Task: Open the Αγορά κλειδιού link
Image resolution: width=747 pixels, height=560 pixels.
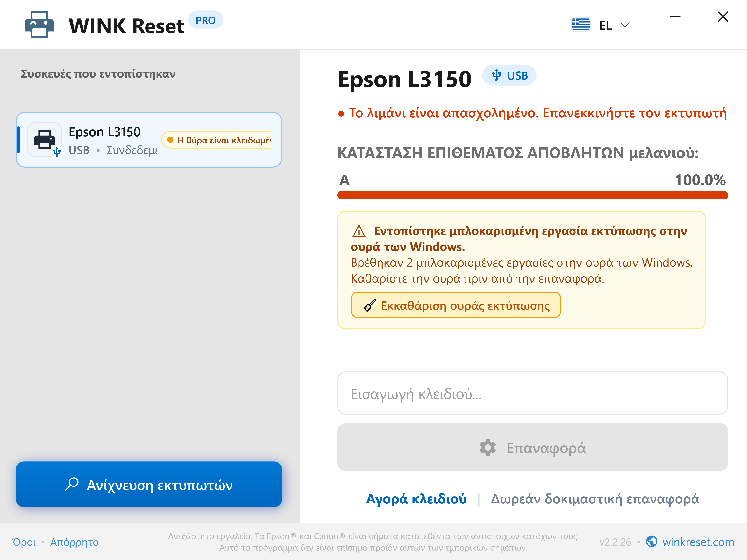Action: pyautogui.click(x=416, y=499)
